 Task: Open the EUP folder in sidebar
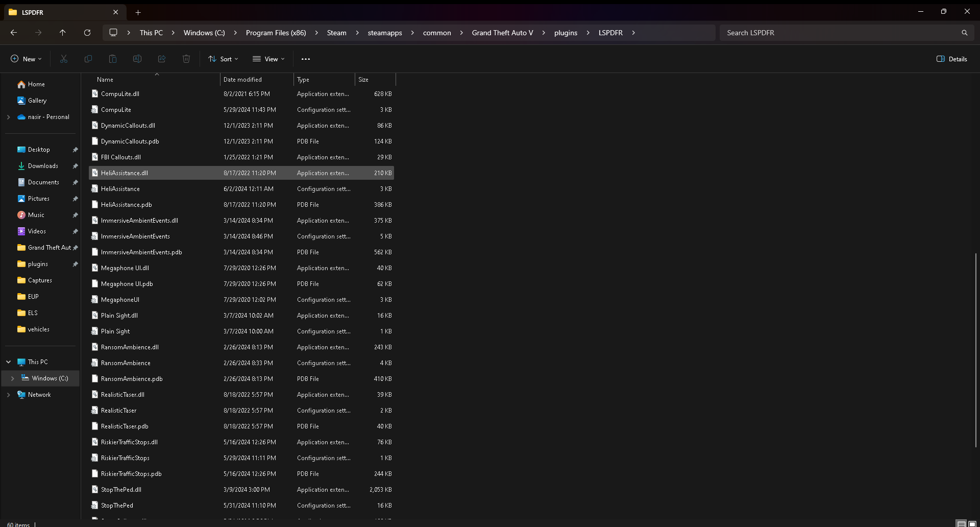click(x=33, y=297)
